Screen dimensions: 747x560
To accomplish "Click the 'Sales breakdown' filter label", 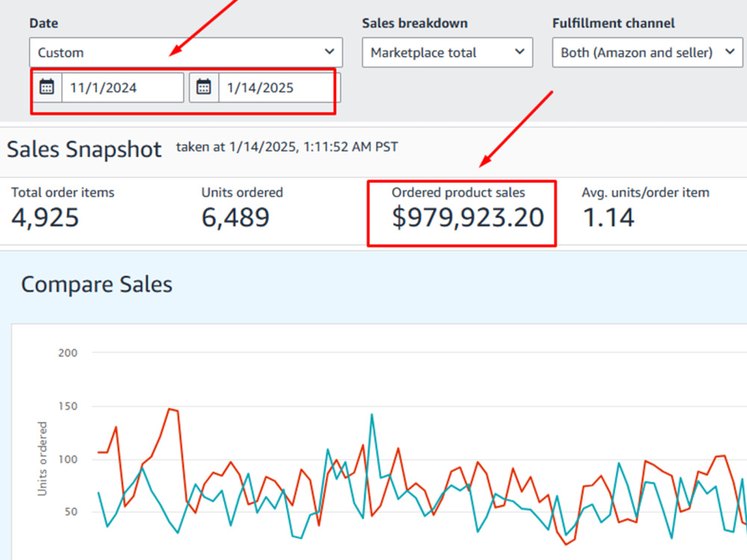I will (415, 23).
